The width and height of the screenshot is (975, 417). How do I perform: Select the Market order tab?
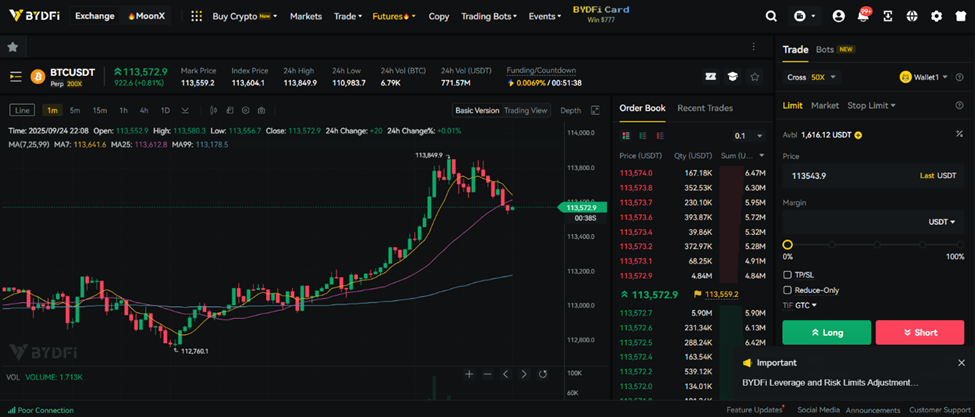[x=825, y=105]
